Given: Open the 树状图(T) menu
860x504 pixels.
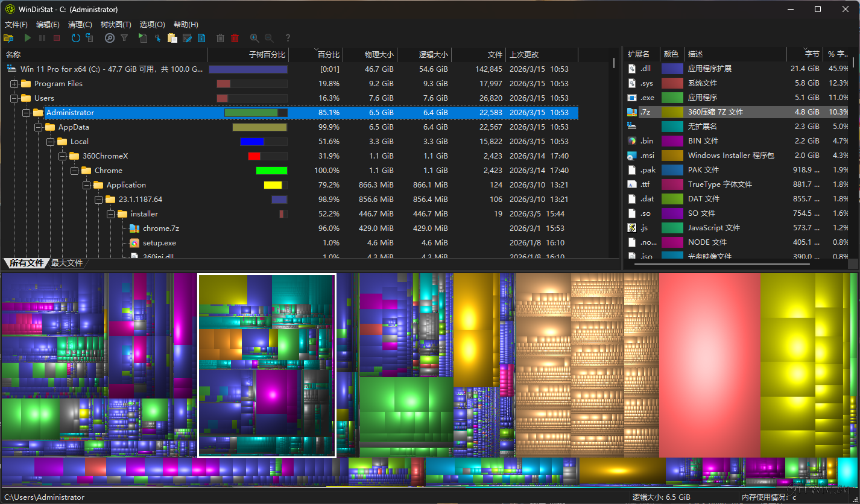Looking at the screenshot, I should [x=116, y=25].
